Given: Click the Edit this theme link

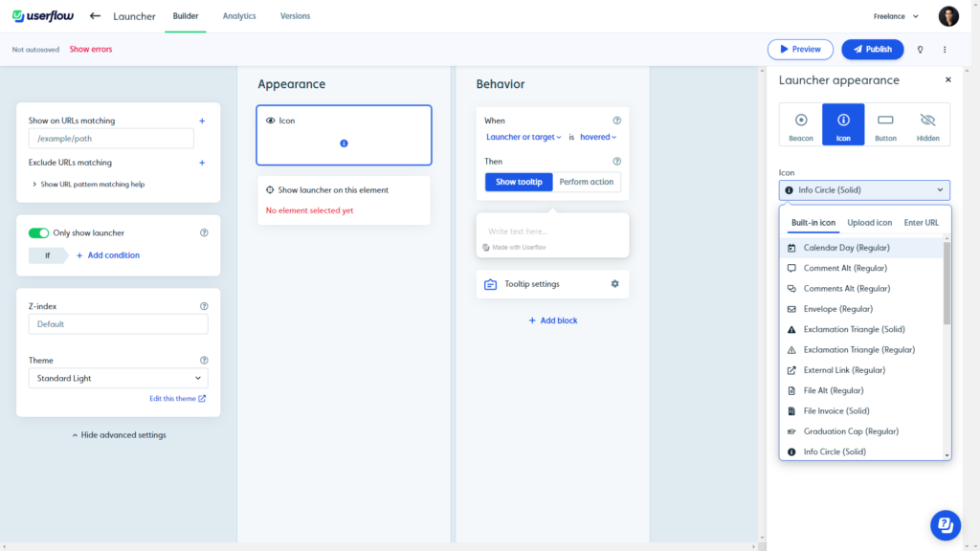Looking at the screenshot, I should point(178,398).
